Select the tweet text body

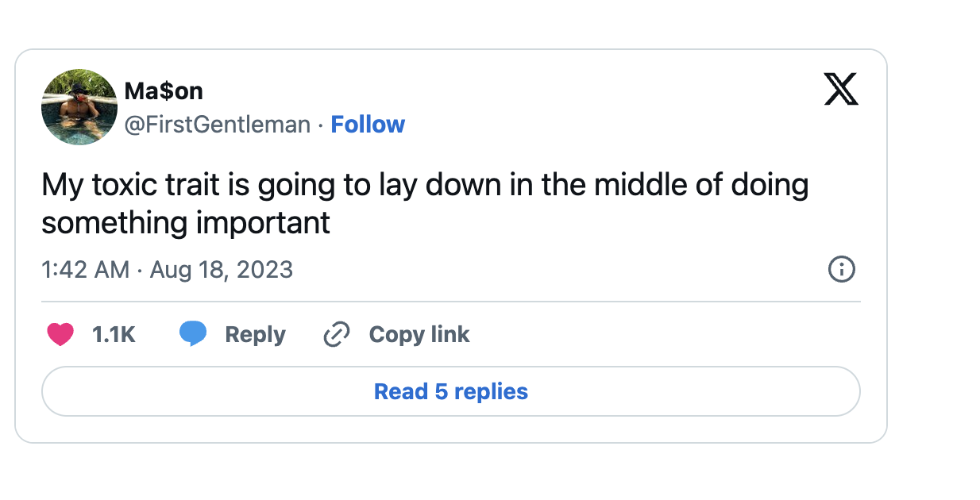click(x=425, y=202)
